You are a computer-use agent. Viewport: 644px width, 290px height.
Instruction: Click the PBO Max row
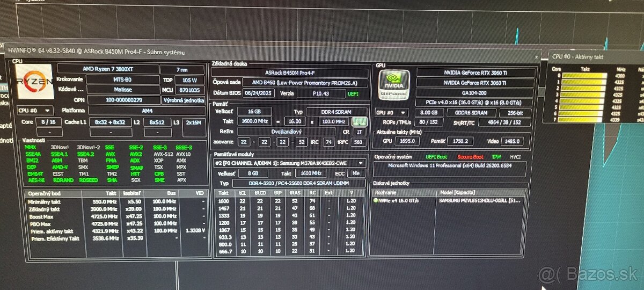pos(116,223)
